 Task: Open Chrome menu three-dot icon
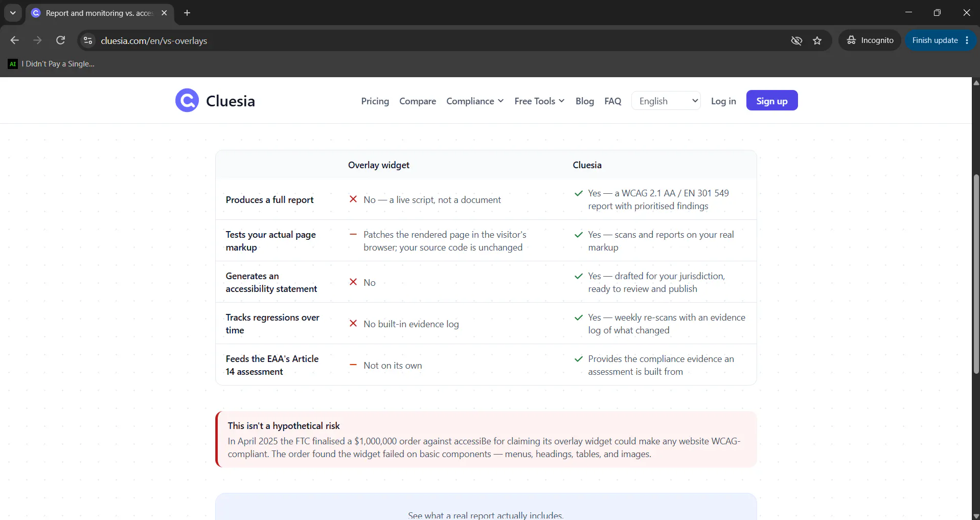point(967,40)
